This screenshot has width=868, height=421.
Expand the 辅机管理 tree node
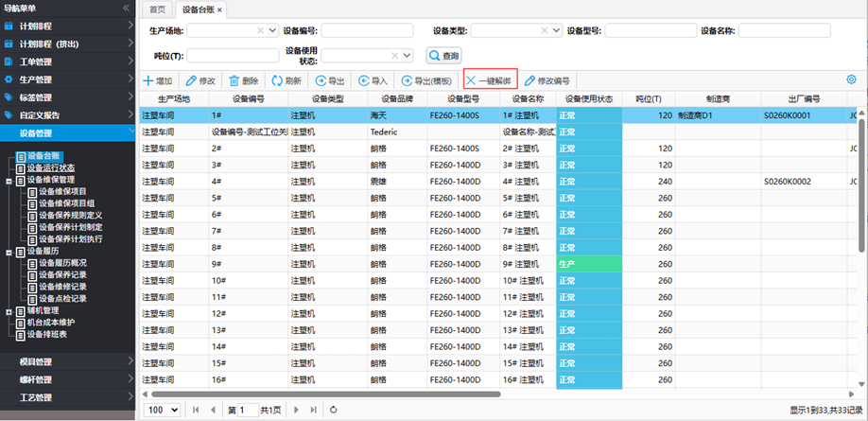pos(9,310)
